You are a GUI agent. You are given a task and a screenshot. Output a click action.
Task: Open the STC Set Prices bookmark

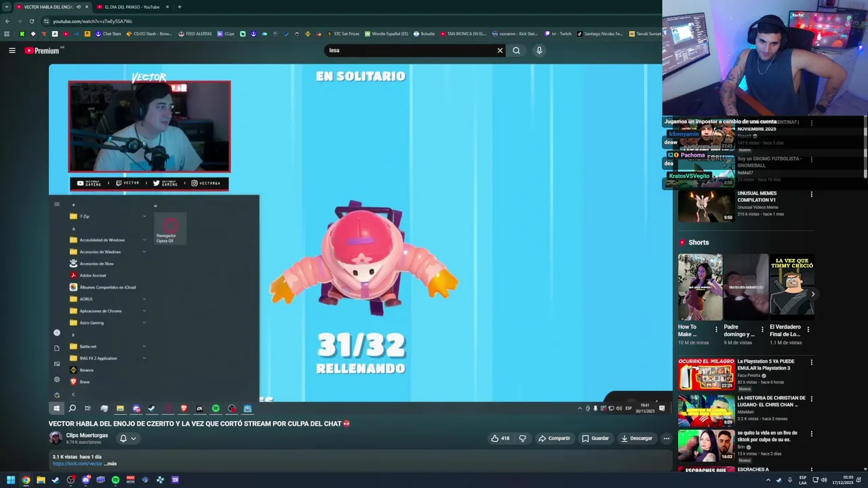pos(343,34)
